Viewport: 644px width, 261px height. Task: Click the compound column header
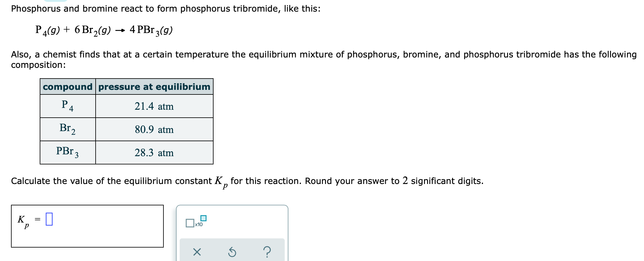[x=68, y=87]
